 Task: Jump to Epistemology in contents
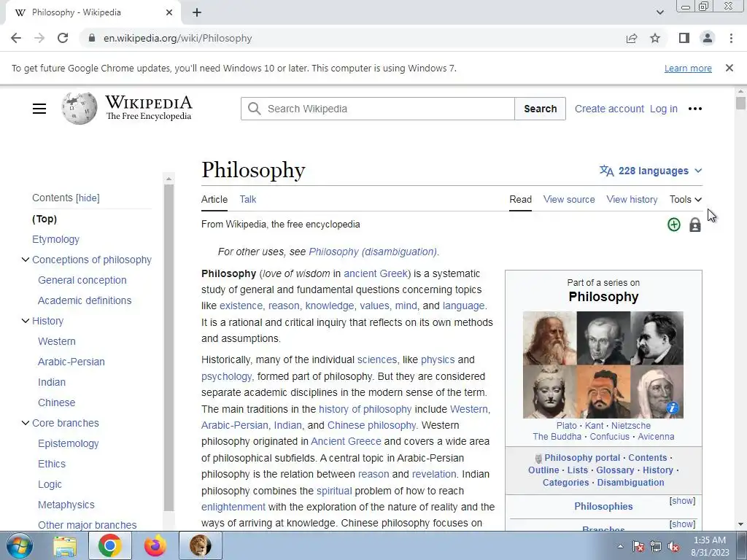(68, 443)
